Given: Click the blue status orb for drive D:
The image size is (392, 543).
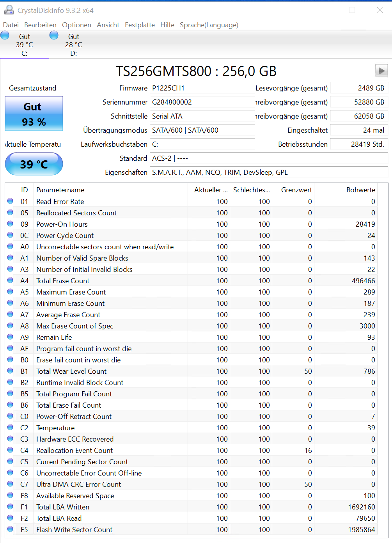Looking at the screenshot, I should click(54, 35).
